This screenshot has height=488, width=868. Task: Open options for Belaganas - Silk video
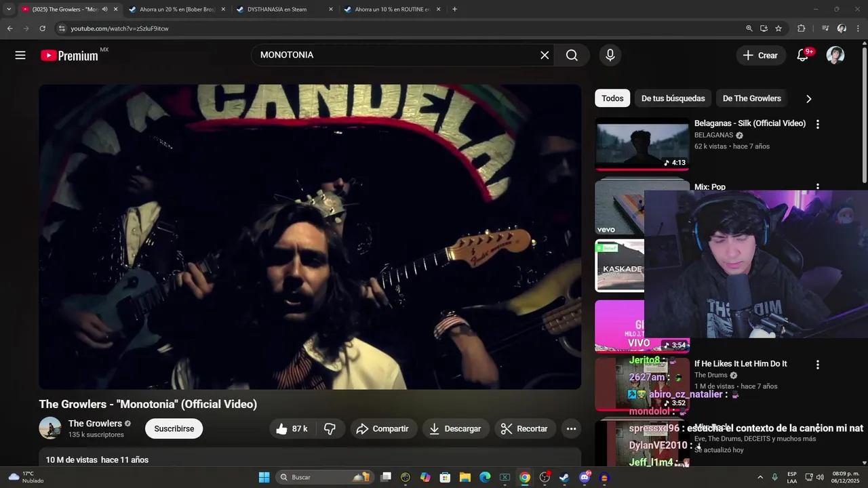[x=817, y=124]
